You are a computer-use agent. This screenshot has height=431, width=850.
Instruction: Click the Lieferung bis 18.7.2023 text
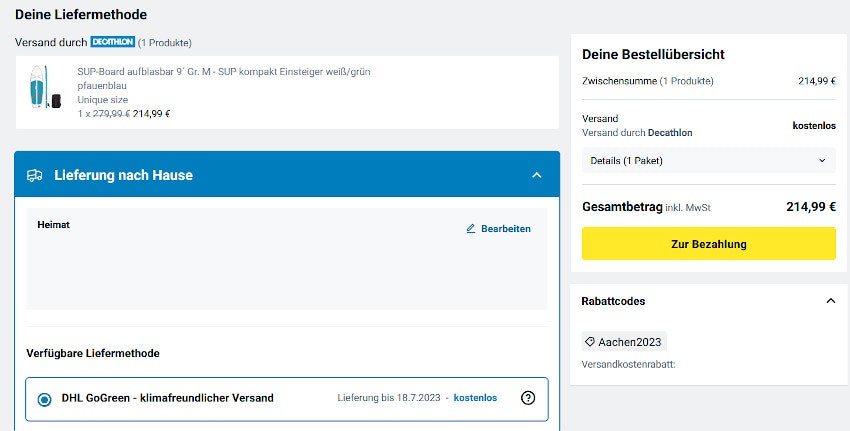pos(390,398)
